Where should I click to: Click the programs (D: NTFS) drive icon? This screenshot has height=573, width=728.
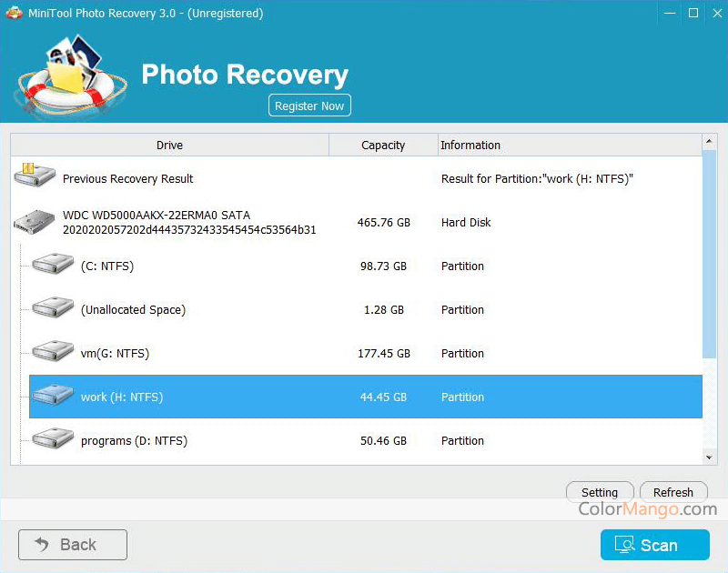pyautogui.click(x=52, y=439)
